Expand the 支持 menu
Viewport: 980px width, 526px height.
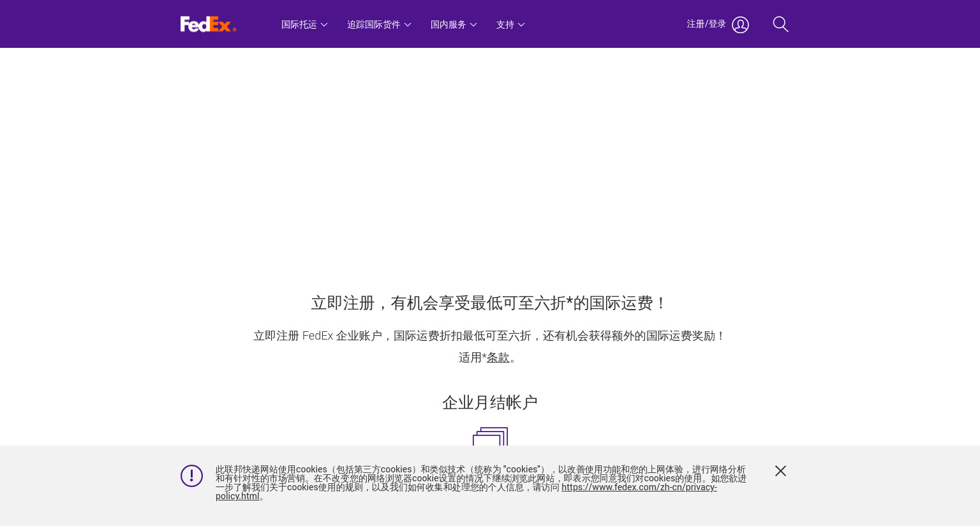coord(510,25)
